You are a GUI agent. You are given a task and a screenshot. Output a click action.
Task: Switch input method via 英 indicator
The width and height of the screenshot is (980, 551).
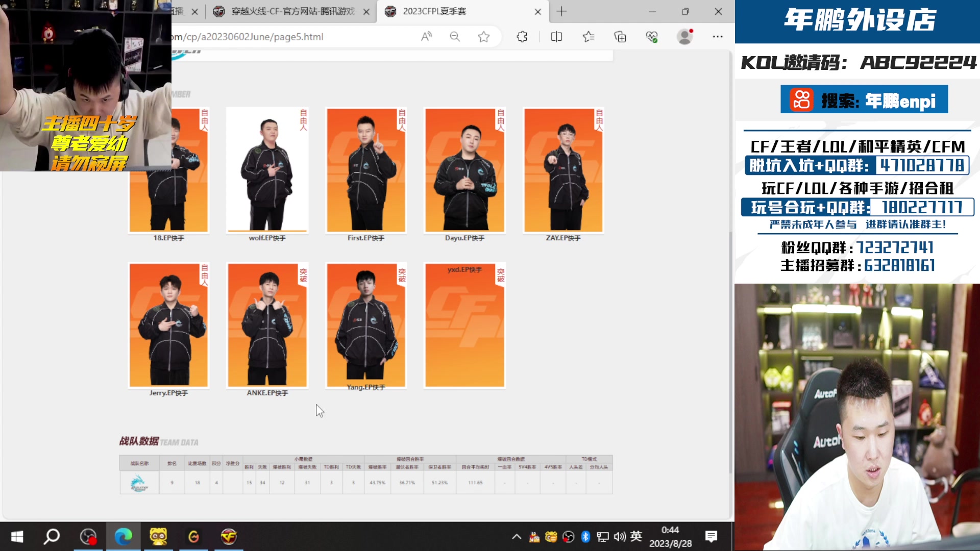click(x=636, y=536)
